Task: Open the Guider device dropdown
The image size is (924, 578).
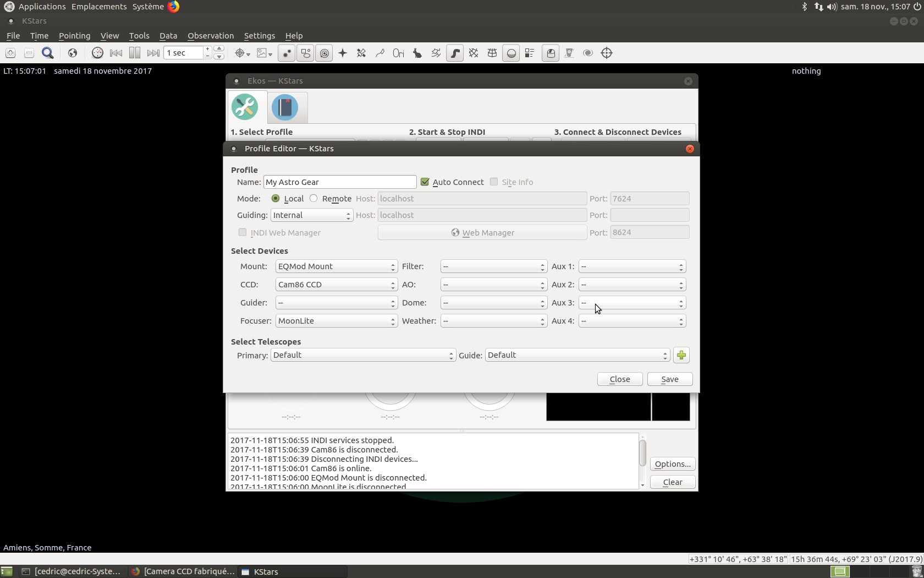Action: (x=337, y=303)
